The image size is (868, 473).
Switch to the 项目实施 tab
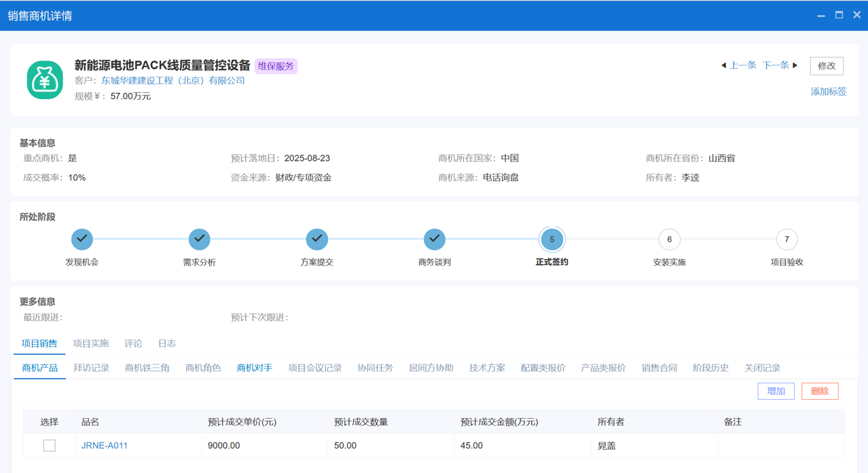click(90, 343)
